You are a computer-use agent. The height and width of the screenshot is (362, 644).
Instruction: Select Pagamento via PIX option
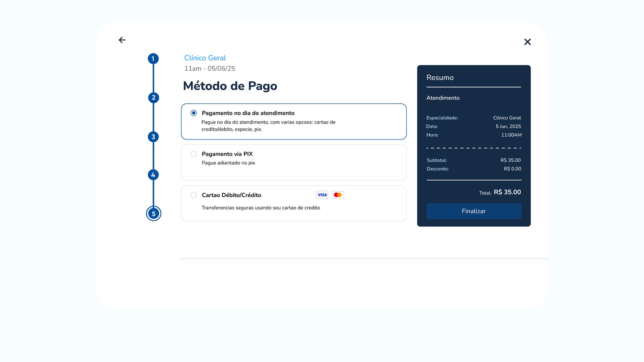(x=193, y=154)
